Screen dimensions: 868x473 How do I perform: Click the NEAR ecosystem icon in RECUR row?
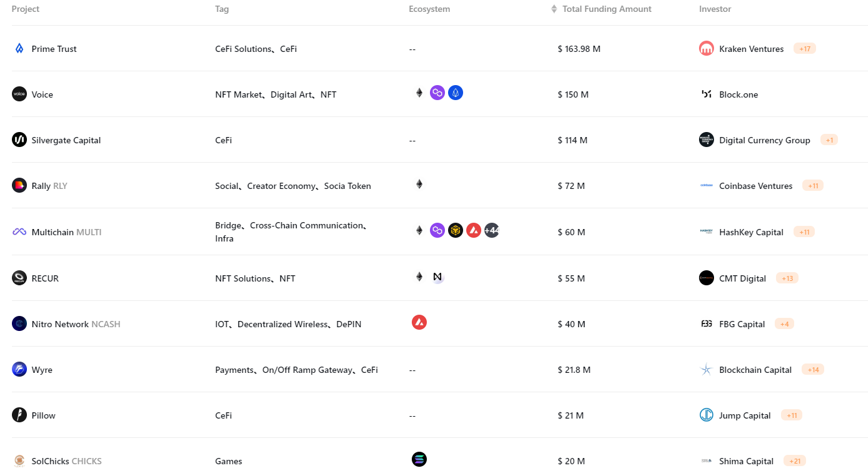(x=437, y=277)
